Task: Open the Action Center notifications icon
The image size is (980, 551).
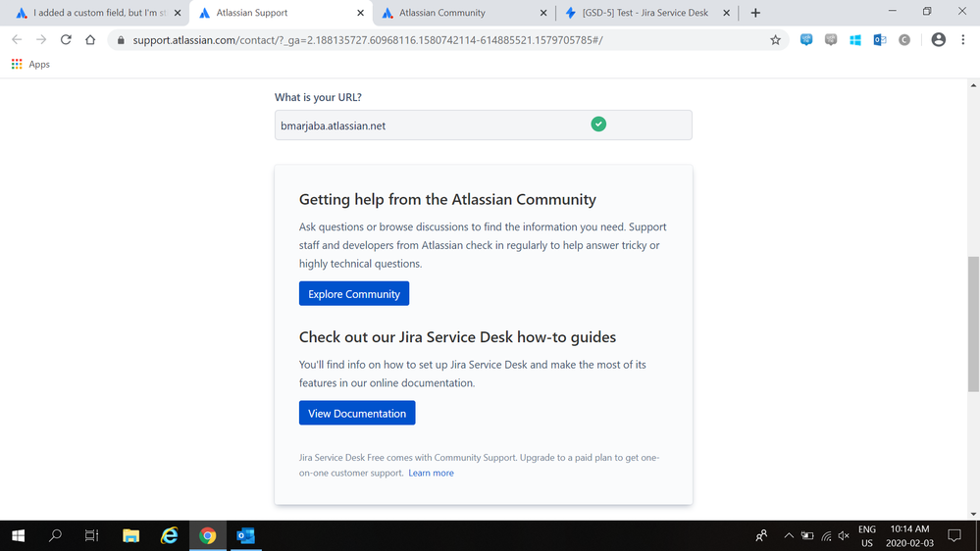Action: [x=954, y=535]
